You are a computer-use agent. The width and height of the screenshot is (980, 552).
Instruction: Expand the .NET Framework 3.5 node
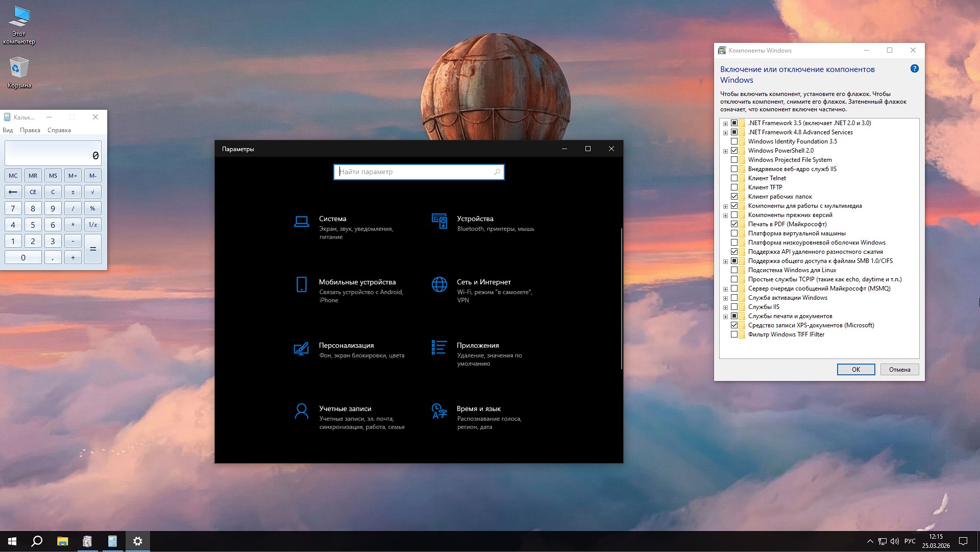click(726, 123)
